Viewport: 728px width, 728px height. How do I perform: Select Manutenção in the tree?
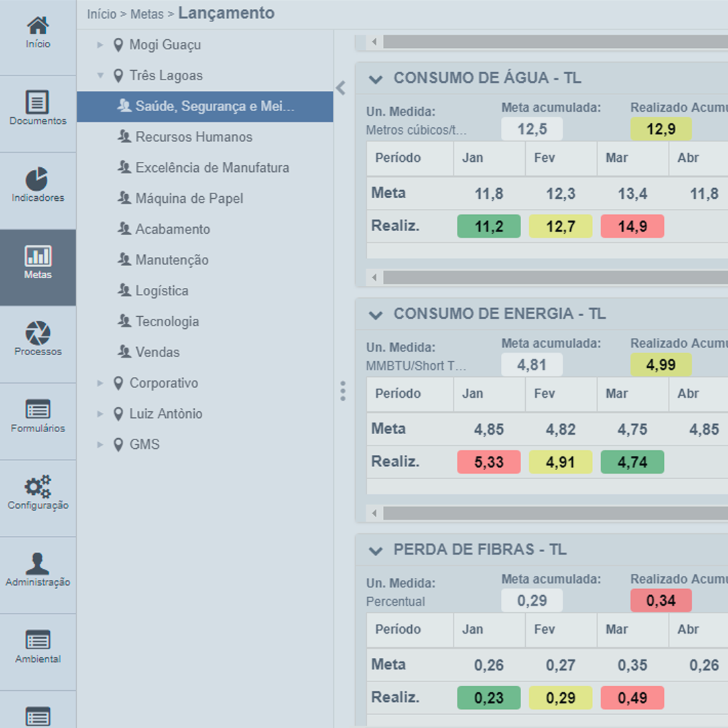[x=172, y=260]
